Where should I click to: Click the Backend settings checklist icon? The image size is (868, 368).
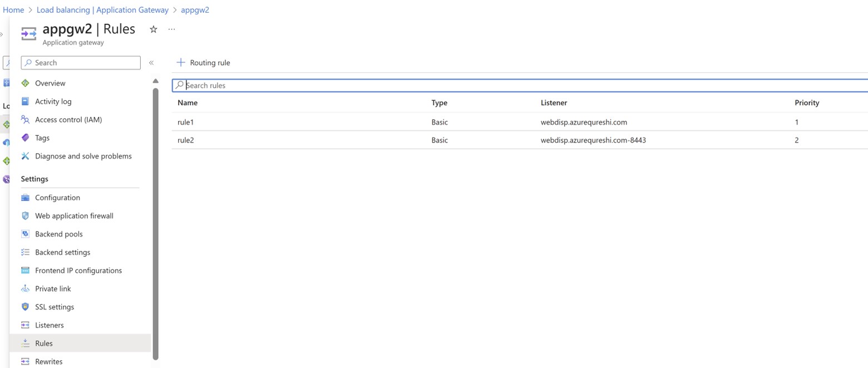click(25, 252)
